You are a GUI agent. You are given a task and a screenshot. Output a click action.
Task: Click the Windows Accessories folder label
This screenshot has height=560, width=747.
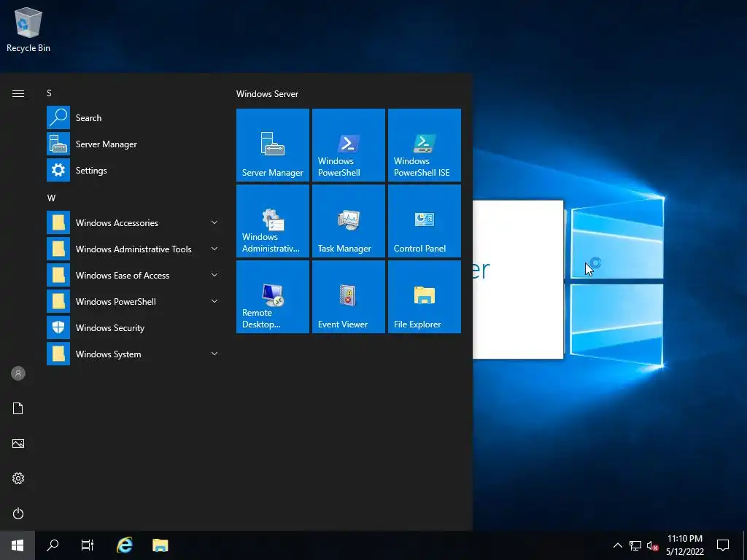[x=117, y=223]
